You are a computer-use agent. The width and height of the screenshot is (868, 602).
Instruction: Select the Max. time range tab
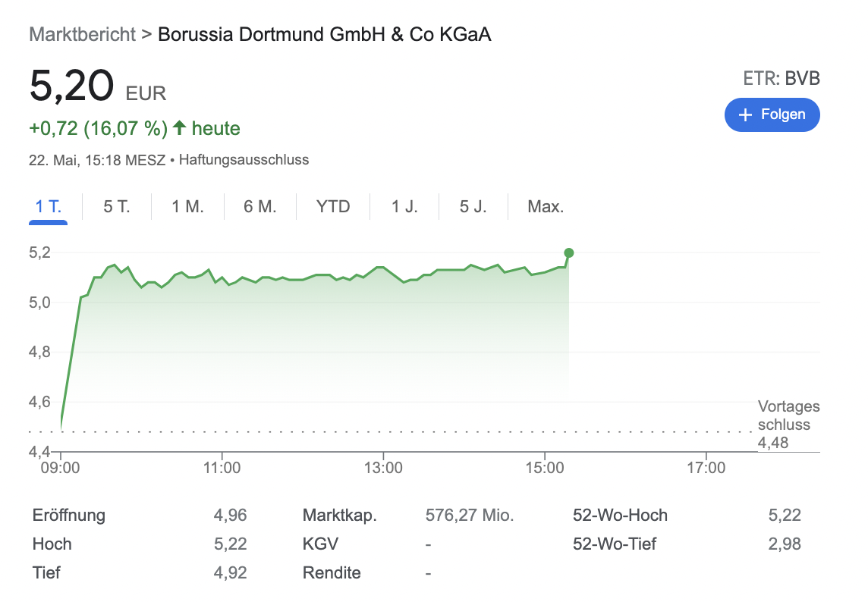tap(546, 206)
